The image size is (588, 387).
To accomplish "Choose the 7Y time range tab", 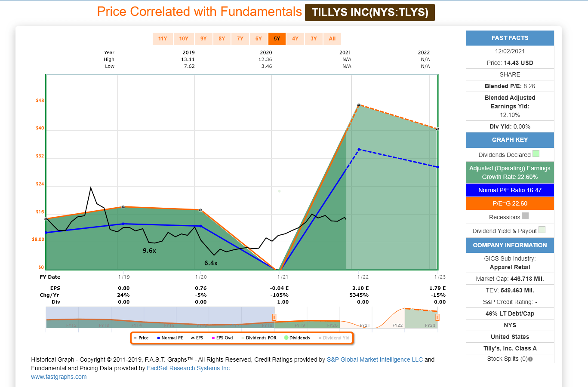I will pyautogui.click(x=240, y=39).
